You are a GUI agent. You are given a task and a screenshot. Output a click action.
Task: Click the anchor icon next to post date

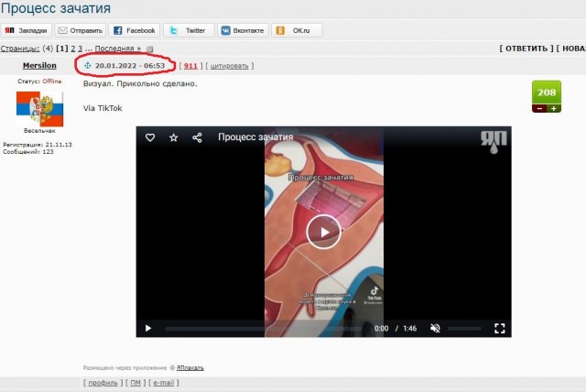coord(88,65)
